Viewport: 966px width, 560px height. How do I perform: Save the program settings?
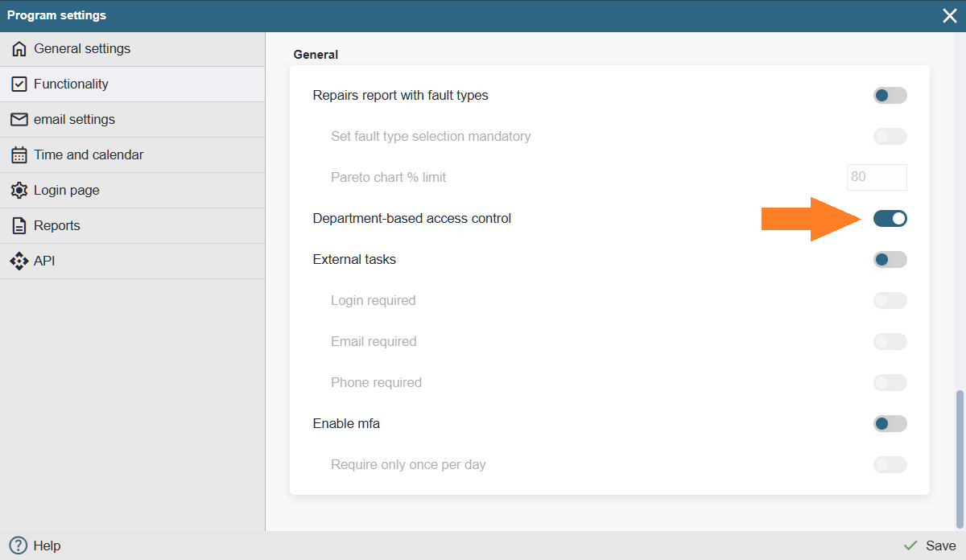click(930, 546)
